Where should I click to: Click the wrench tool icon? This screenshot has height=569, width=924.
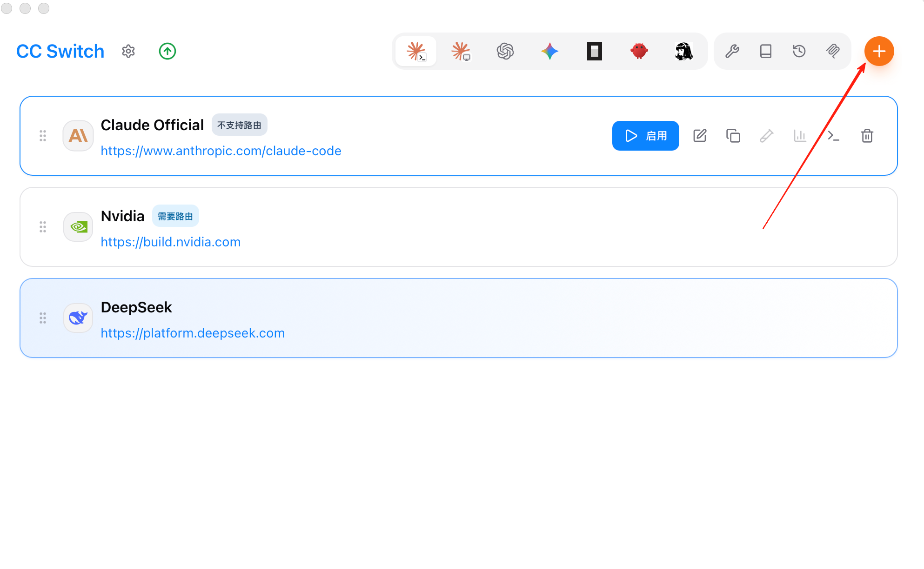[x=732, y=51]
